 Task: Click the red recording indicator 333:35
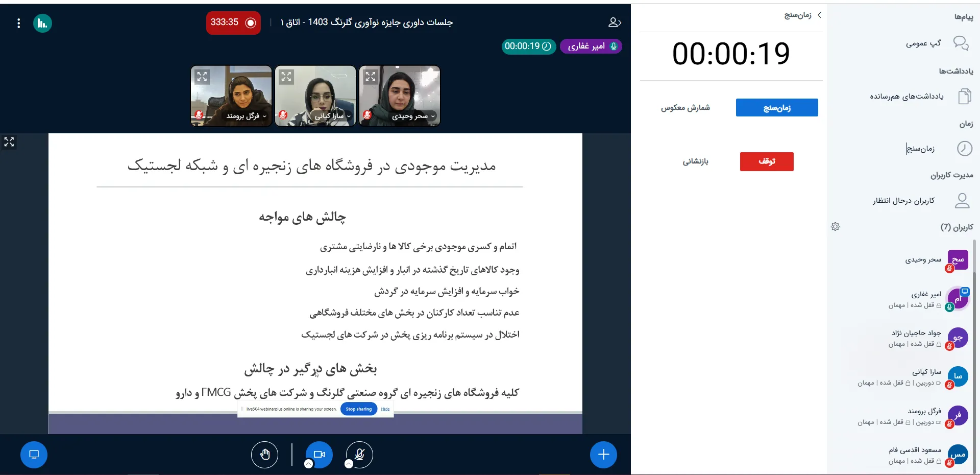[x=233, y=23]
